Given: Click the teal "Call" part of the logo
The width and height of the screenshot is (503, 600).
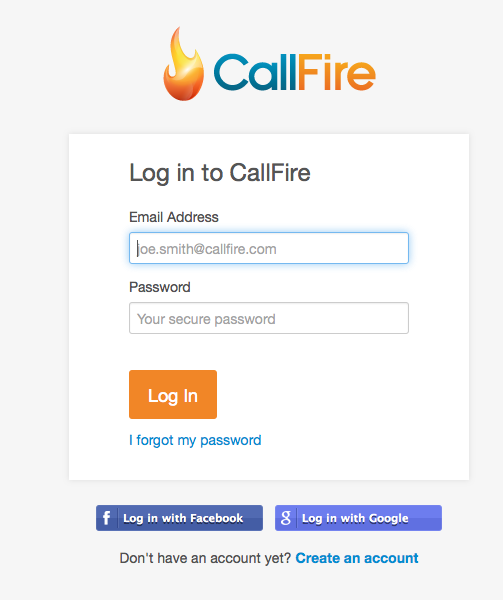Looking at the screenshot, I should pos(254,72).
